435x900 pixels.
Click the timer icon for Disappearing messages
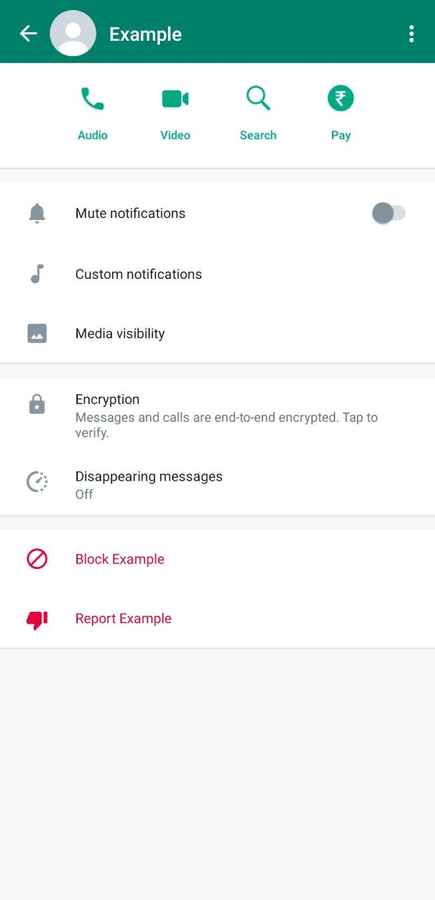pyautogui.click(x=37, y=482)
